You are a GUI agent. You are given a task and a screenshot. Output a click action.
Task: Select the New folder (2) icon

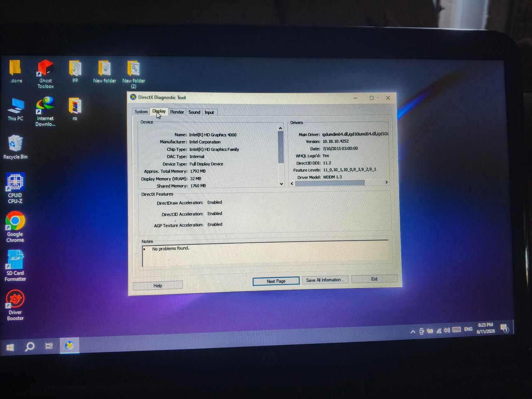(x=133, y=74)
